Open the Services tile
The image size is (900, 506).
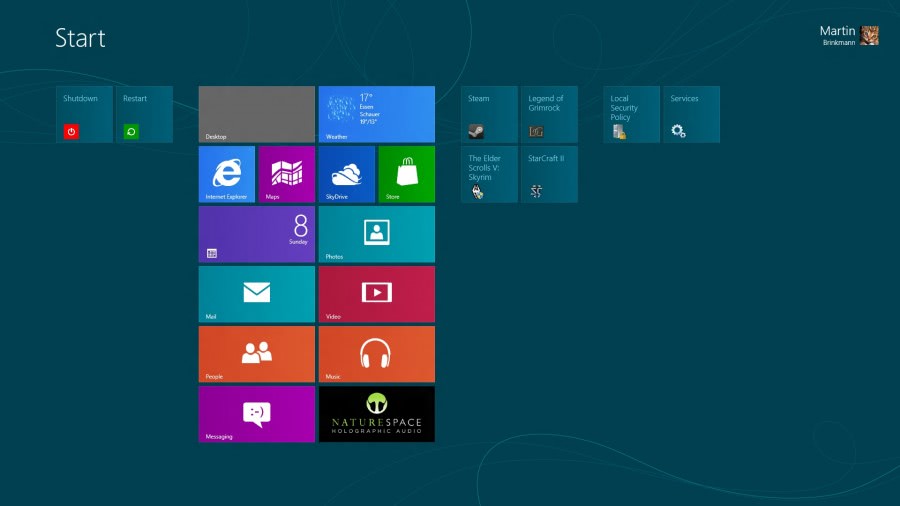tap(691, 114)
